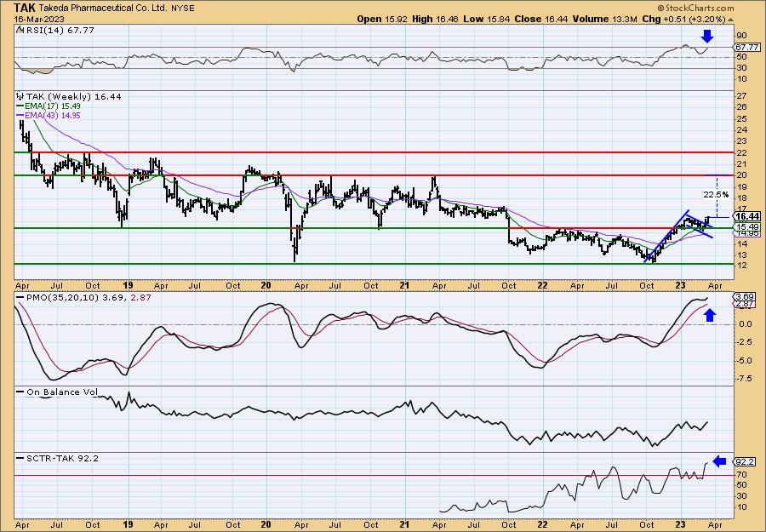766x532 pixels.
Task: Click the 24 level on price axis
Action: [740, 130]
